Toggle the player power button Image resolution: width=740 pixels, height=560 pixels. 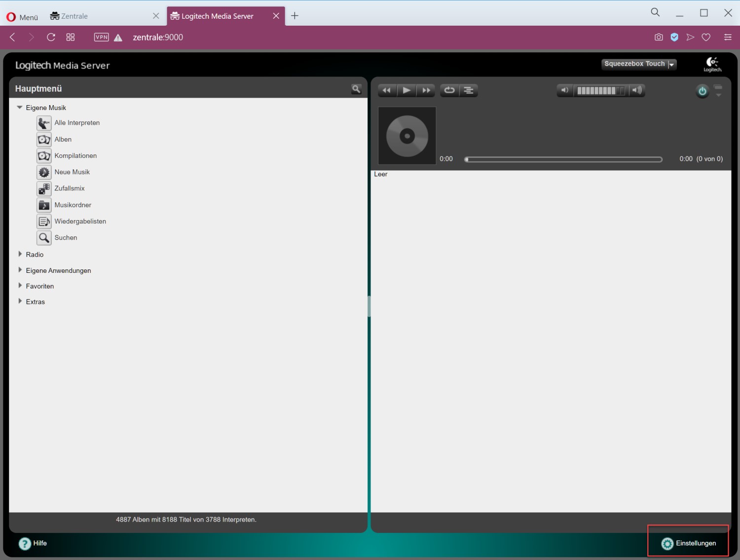702,91
